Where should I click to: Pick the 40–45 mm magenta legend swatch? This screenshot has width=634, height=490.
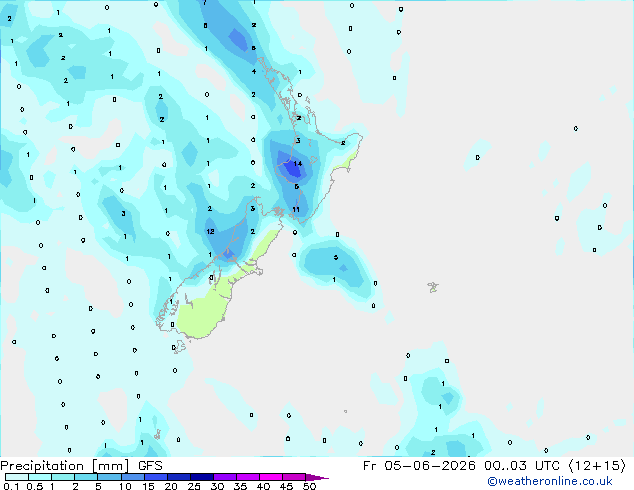(271, 477)
